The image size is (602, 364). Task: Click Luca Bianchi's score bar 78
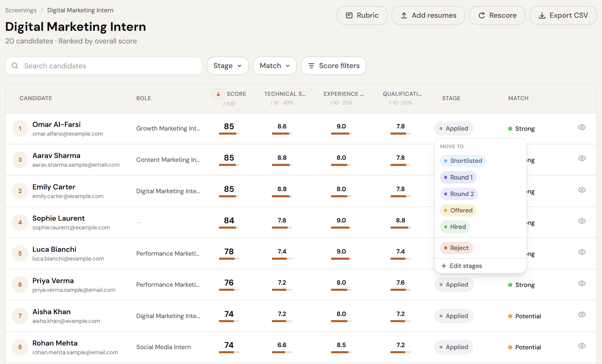point(229,259)
